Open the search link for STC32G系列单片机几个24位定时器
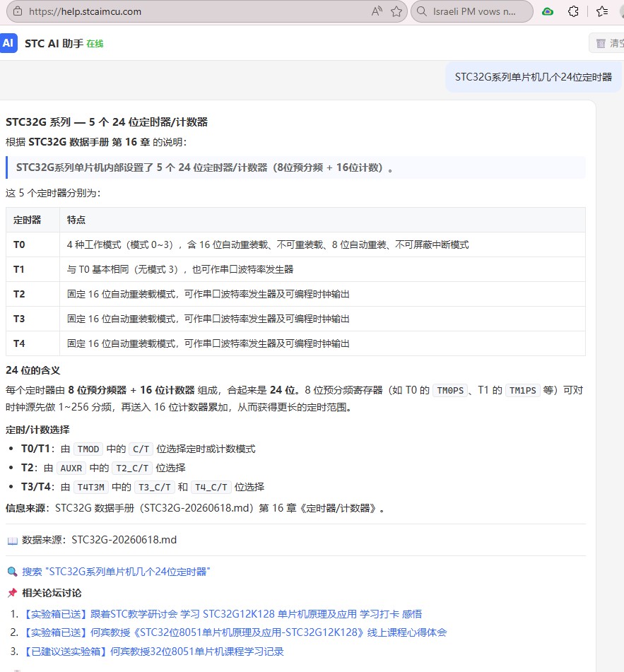Viewport: 624px width, 672px height. (x=116, y=572)
